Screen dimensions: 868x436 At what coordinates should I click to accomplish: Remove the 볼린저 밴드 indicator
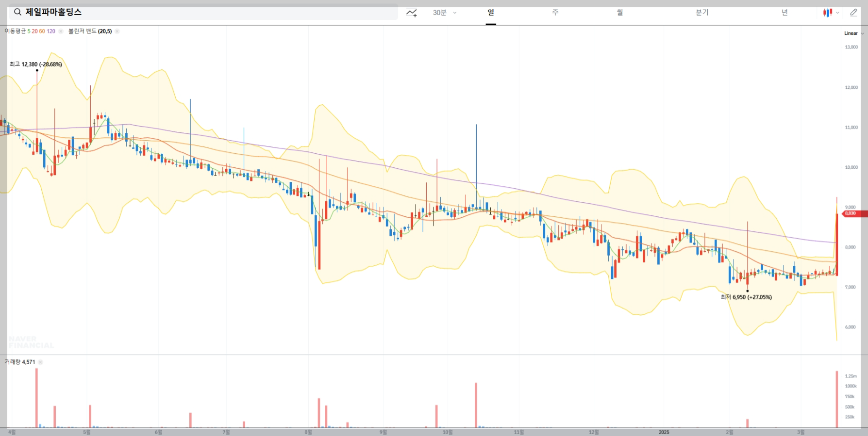117,31
